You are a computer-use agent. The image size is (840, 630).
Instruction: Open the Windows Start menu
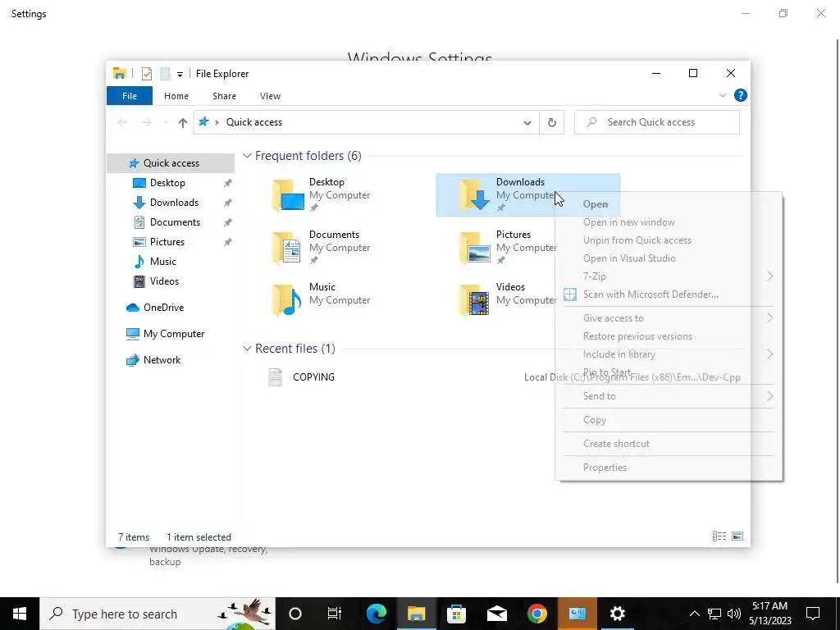[20, 614]
